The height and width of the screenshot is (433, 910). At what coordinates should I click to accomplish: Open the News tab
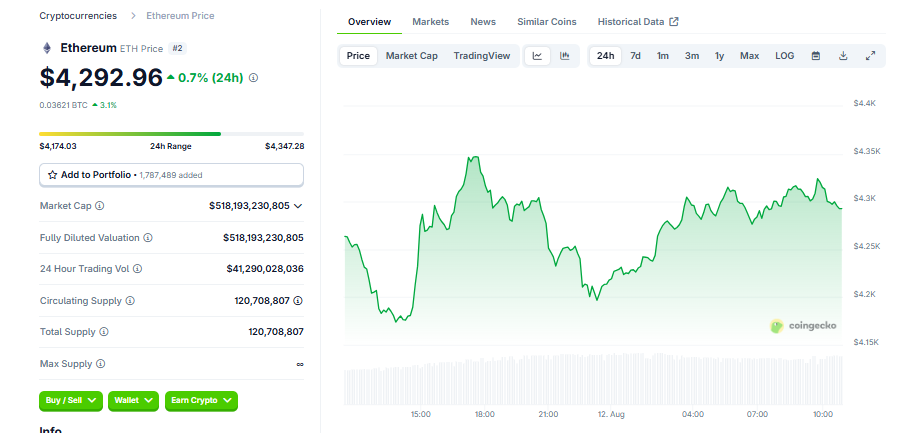click(x=483, y=21)
